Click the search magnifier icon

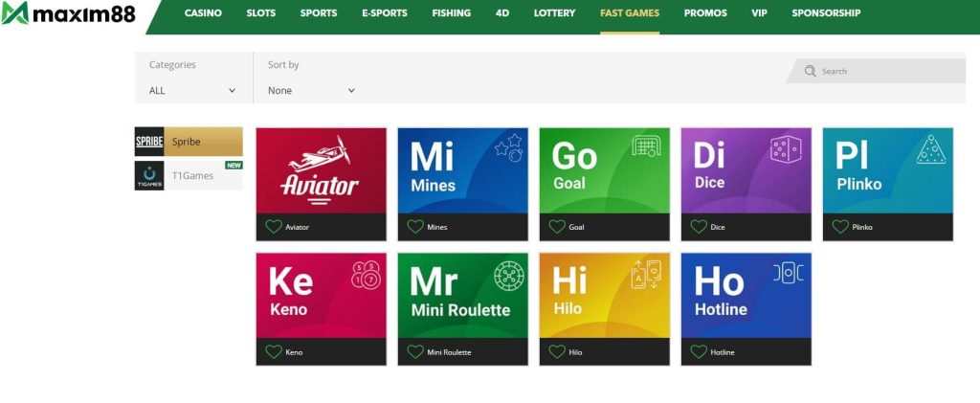(x=810, y=71)
